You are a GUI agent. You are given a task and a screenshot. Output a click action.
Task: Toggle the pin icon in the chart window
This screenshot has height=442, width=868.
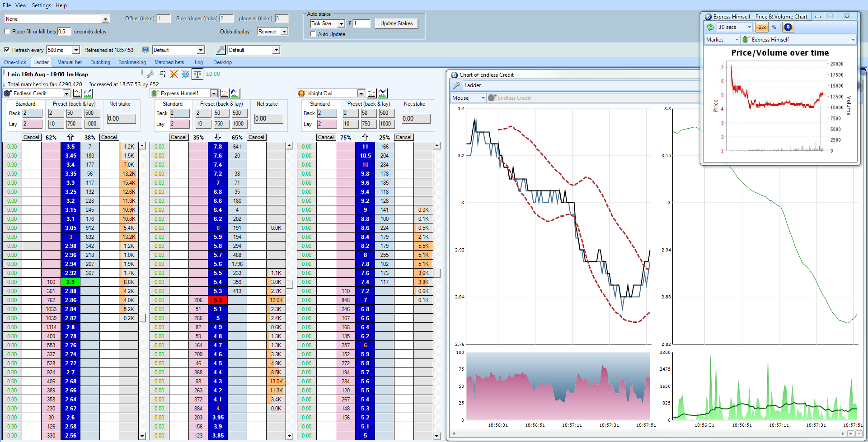click(788, 27)
